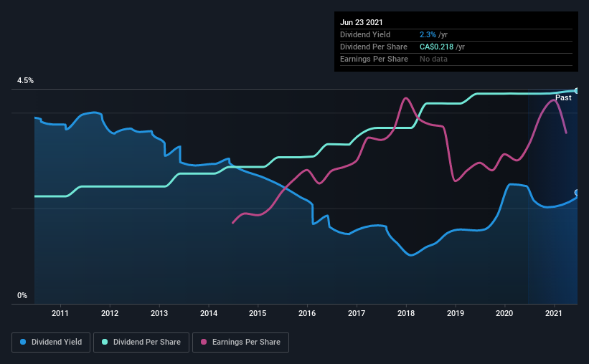This screenshot has width=589, height=364.
Task: Toggle the Dividend Yield legend button
Action: 51,343
